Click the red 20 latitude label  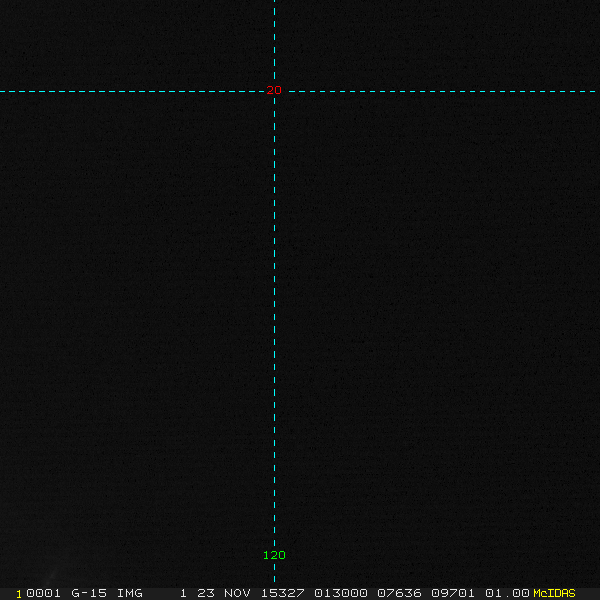point(274,90)
